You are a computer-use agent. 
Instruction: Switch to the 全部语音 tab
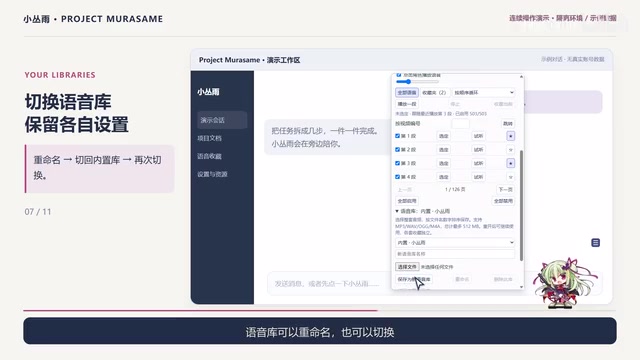[407, 93]
